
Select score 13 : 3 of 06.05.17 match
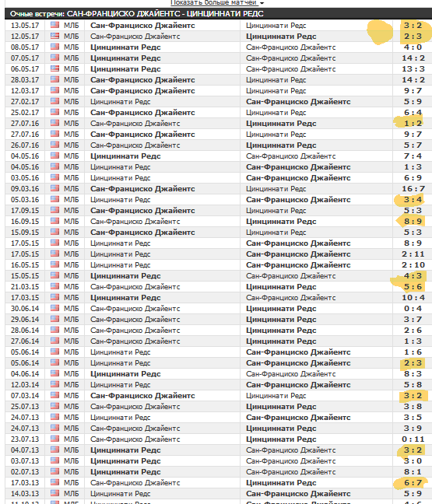pos(413,69)
